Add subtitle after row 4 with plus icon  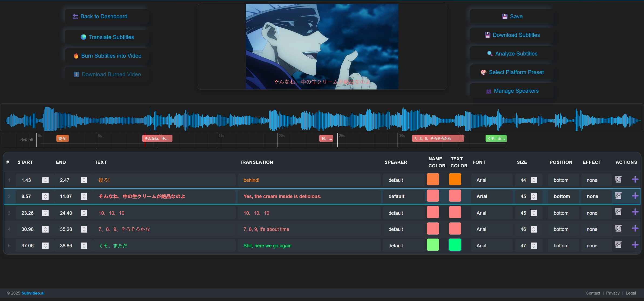click(635, 229)
